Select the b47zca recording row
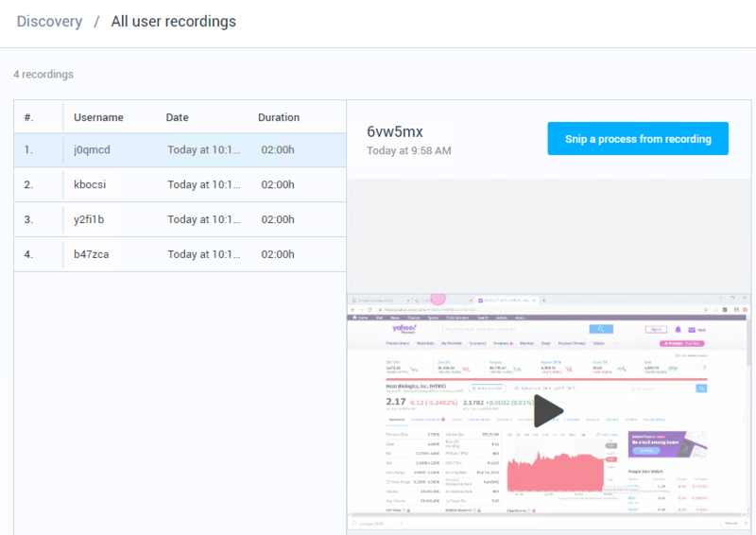This screenshot has height=535, width=756. tap(180, 254)
